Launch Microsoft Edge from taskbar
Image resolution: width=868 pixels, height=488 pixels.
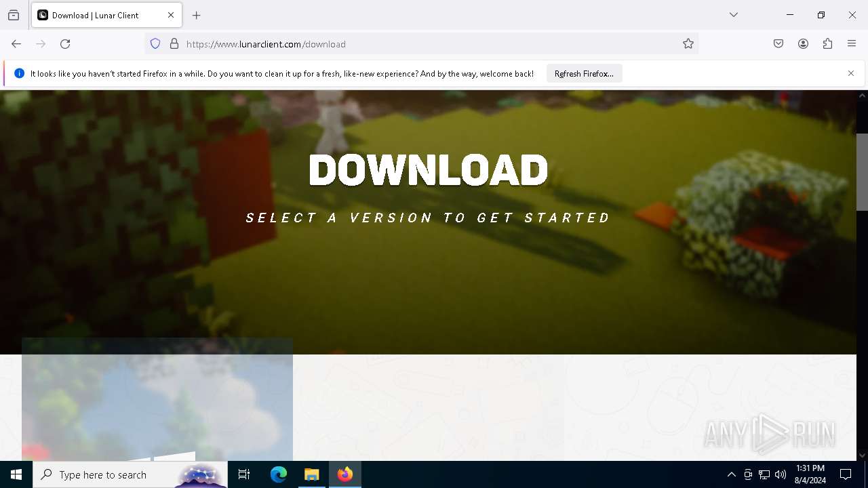(279, 474)
